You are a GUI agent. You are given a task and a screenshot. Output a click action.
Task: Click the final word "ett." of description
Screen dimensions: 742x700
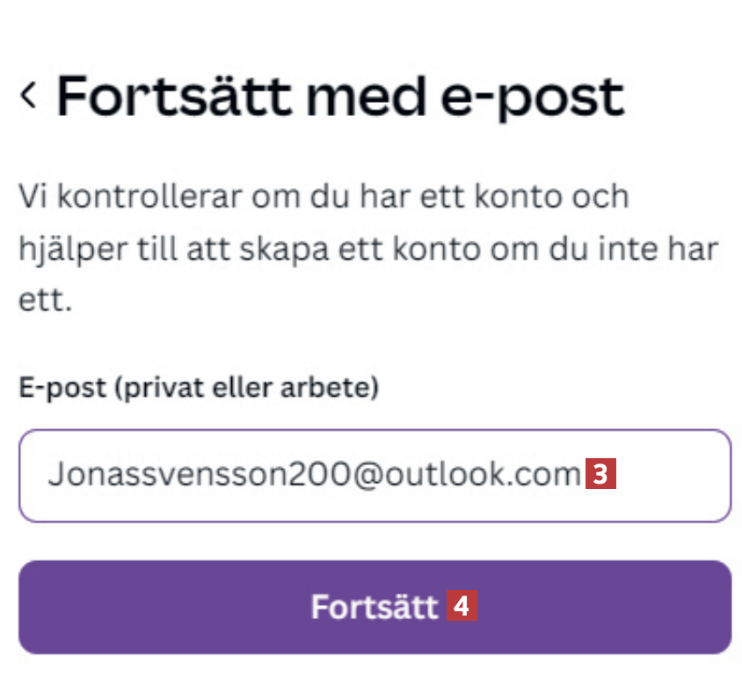(x=45, y=302)
